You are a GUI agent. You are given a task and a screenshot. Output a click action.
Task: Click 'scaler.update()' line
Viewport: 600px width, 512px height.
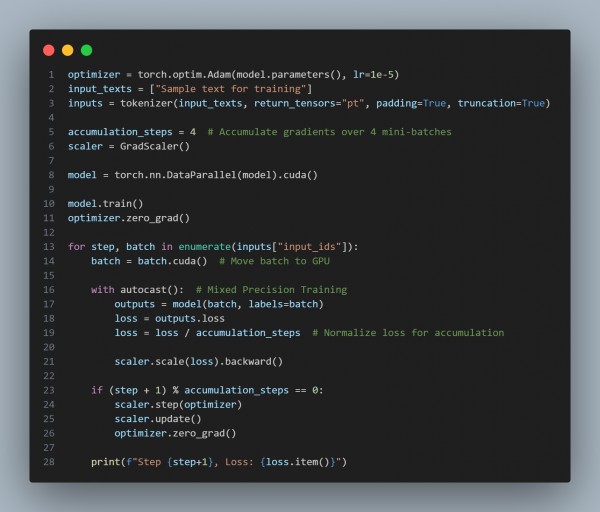(x=158, y=419)
